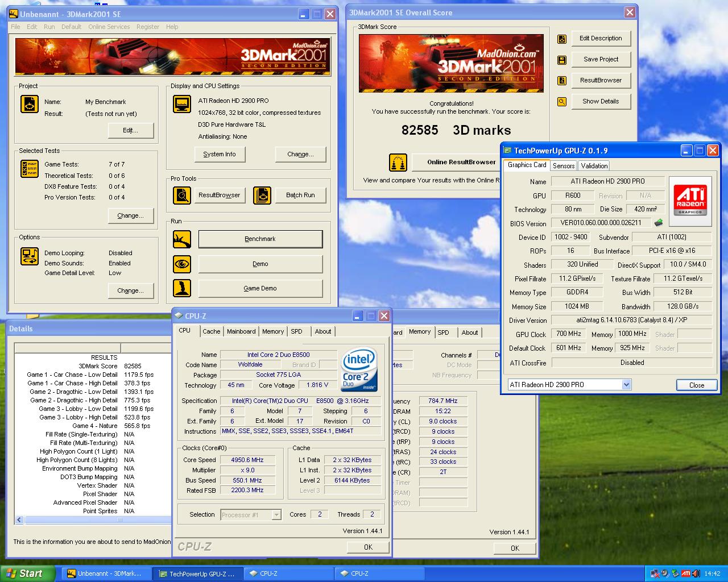Click the ResultBrowser magnifier icon in Pro Tools

pos(182,195)
